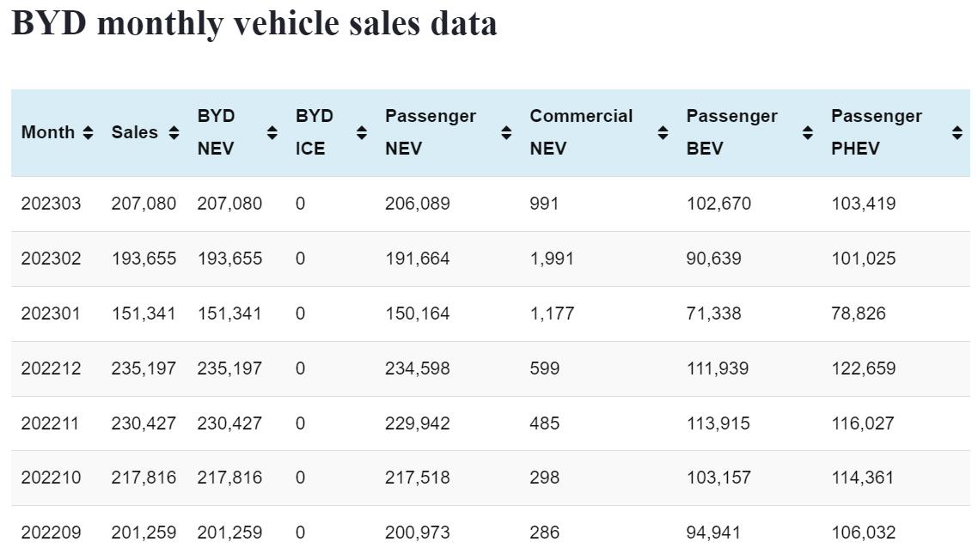
Task: Click Passenger NEV value 217,518
Action: tap(417, 478)
